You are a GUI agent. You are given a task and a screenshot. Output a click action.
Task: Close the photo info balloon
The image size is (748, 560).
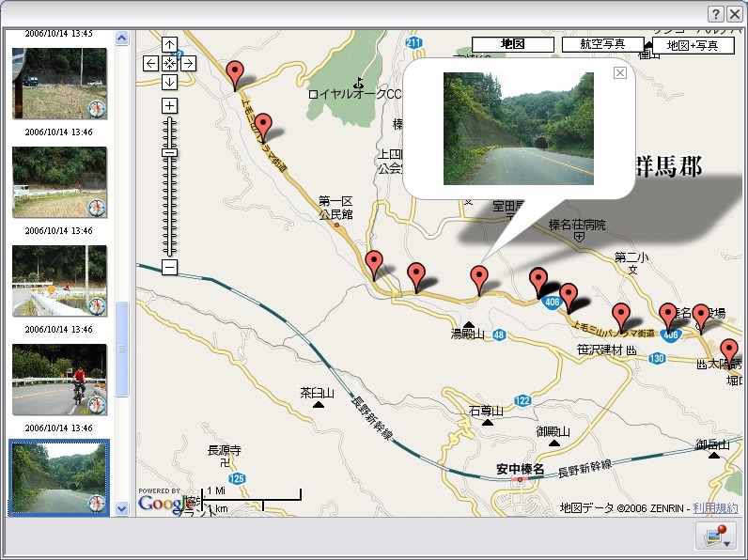pyautogui.click(x=619, y=73)
